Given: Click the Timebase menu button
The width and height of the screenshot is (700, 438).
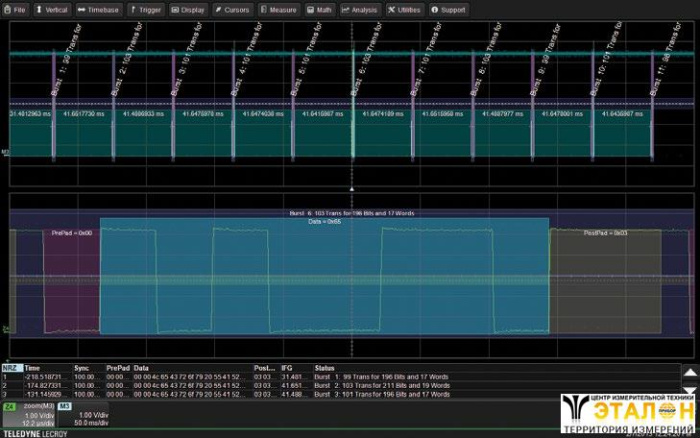Looking at the screenshot, I should coord(98,9).
